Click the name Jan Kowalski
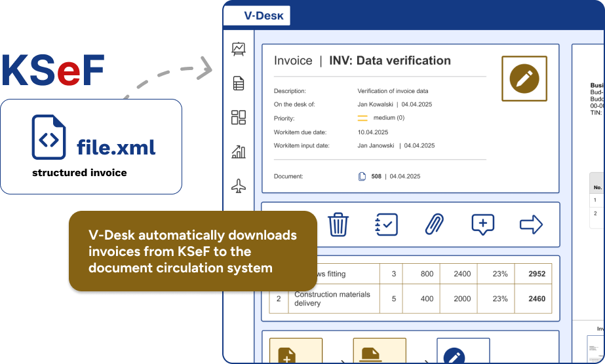The width and height of the screenshot is (605, 364). click(375, 104)
